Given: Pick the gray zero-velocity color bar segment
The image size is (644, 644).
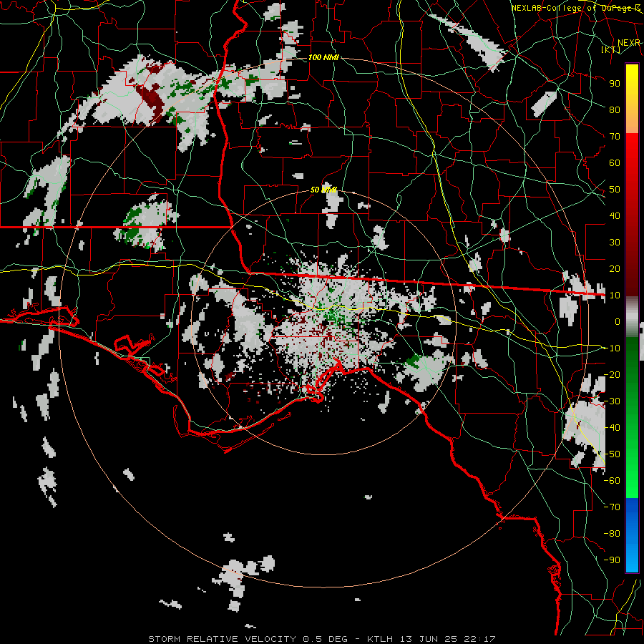Looking at the screenshot, I should point(632,316).
